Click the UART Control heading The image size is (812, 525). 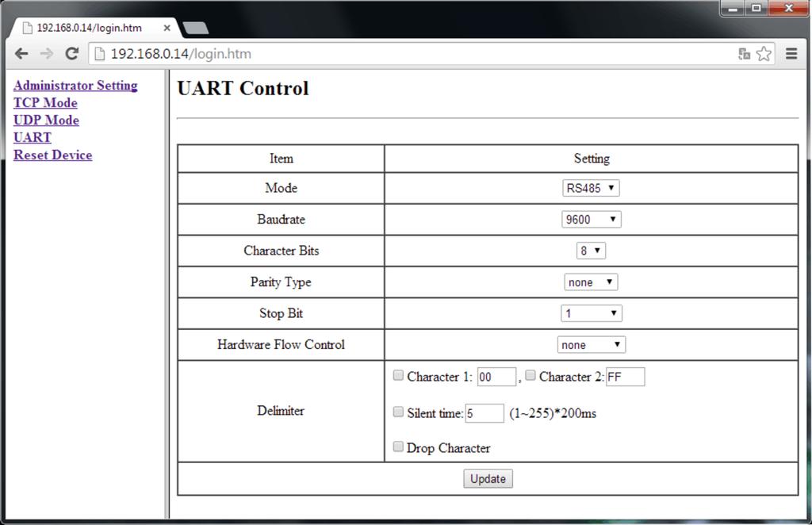coord(243,89)
